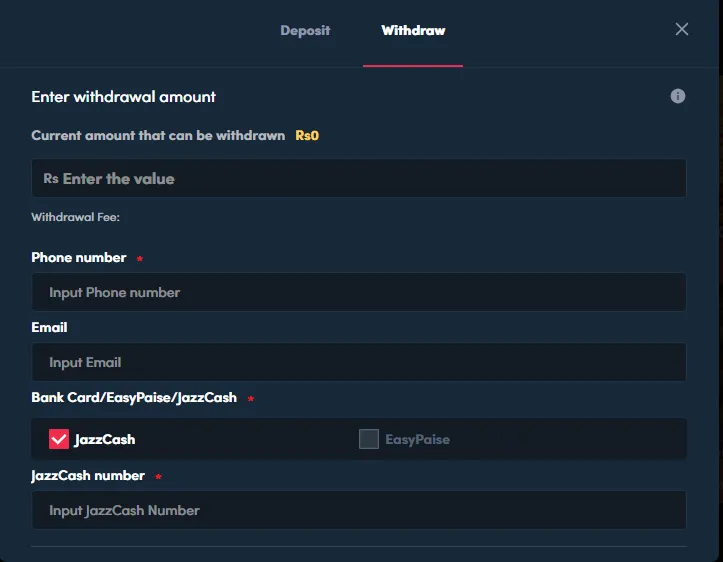Click the Enter withdrawal amount heading
The width and height of the screenshot is (723, 562).
pyautogui.click(x=124, y=97)
